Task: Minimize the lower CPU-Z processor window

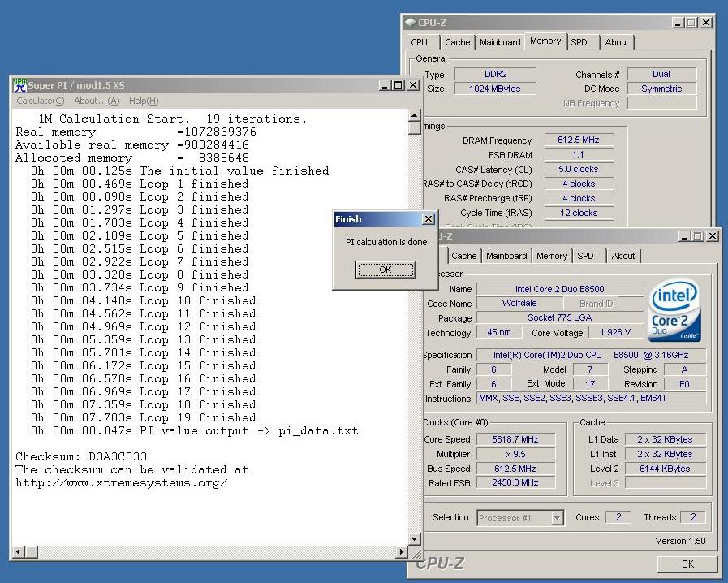Action: (x=684, y=236)
